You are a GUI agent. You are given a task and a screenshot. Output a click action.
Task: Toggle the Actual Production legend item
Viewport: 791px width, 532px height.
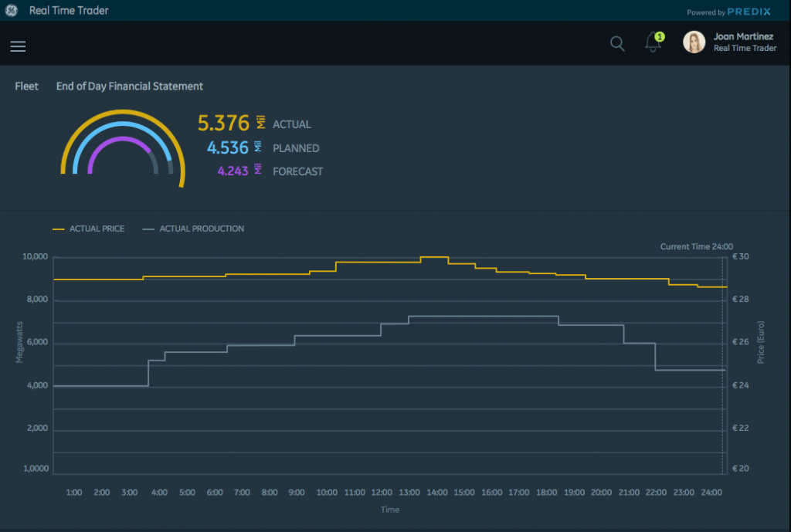click(193, 229)
